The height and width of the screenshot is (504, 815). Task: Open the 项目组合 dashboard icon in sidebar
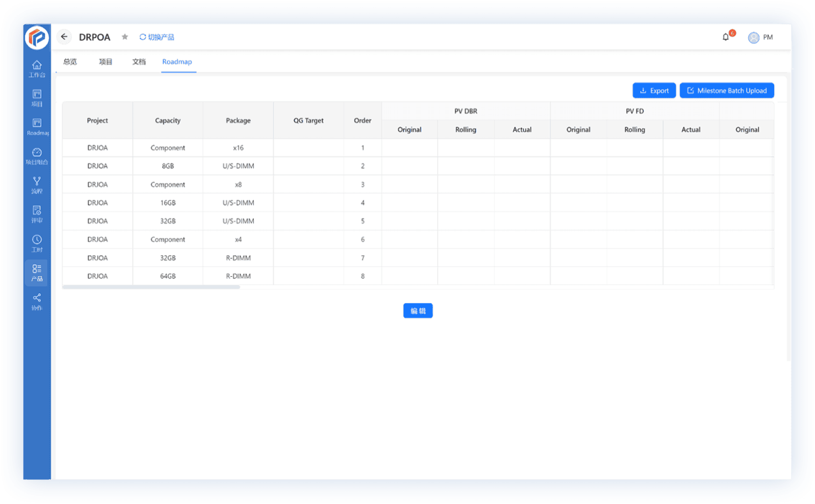[x=37, y=156]
